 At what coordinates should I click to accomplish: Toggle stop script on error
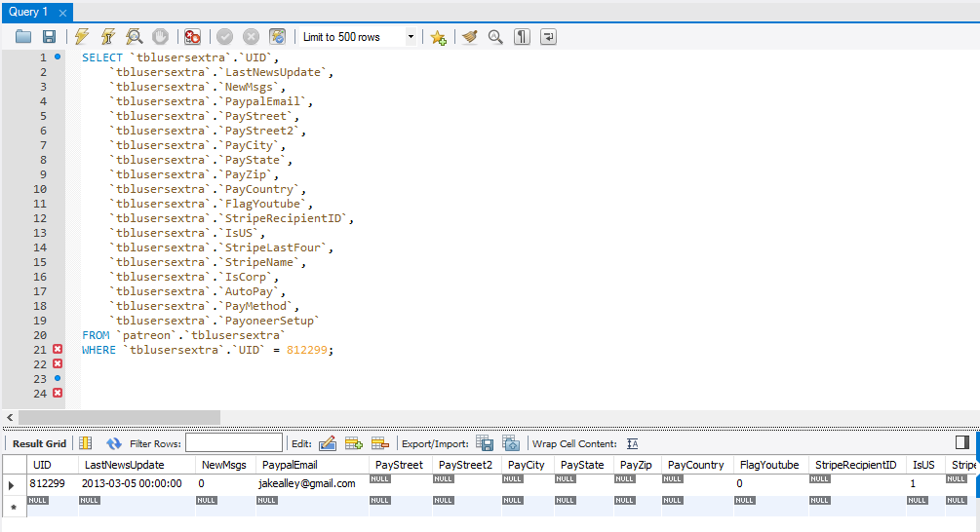point(192,37)
